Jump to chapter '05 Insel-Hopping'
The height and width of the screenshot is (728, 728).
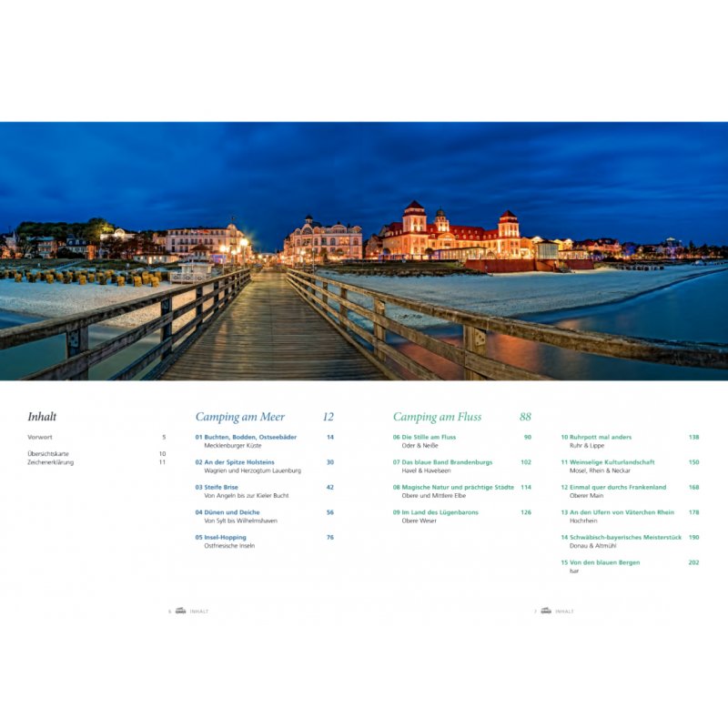(221, 537)
